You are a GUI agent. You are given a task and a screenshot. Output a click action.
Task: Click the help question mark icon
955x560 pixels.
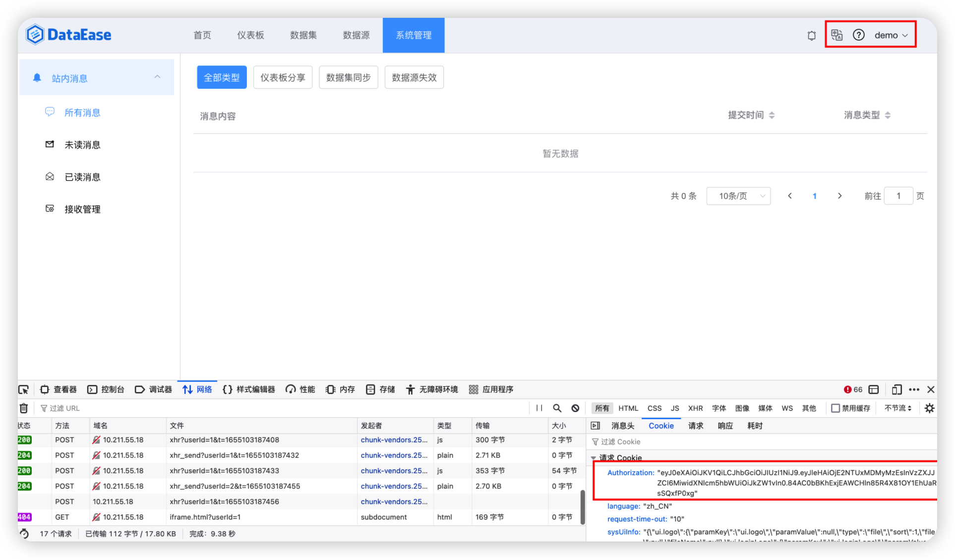coord(858,35)
